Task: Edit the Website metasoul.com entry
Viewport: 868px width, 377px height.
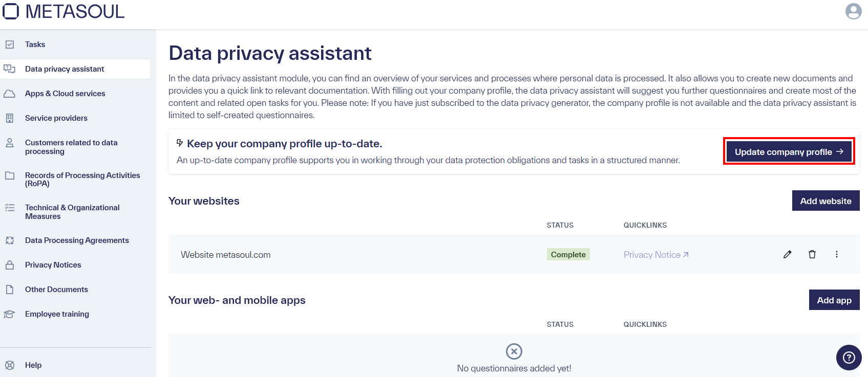Action: (x=787, y=254)
